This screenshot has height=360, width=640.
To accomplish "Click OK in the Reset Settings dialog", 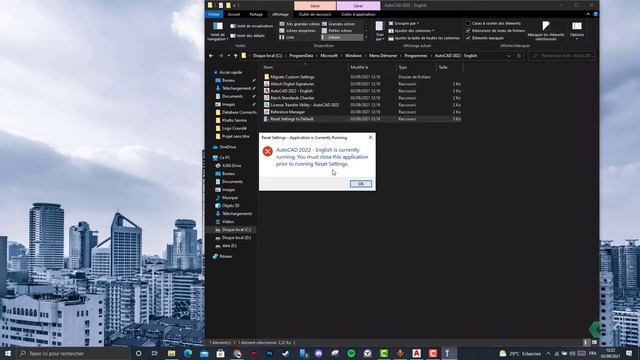I will (361, 184).
